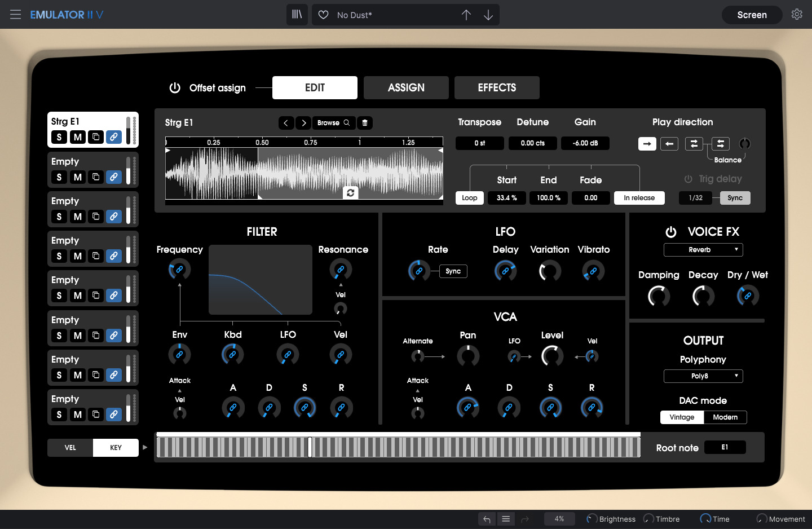
Task: Copy the Strg E1 sample slot
Action: click(x=96, y=137)
